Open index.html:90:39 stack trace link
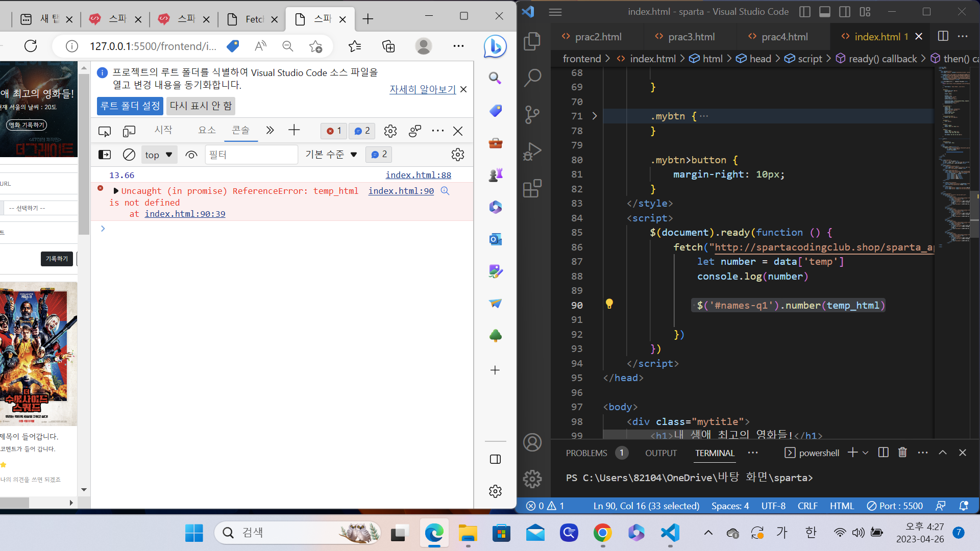Viewport: 980px width, 551px height. click(x=185, y=214)
